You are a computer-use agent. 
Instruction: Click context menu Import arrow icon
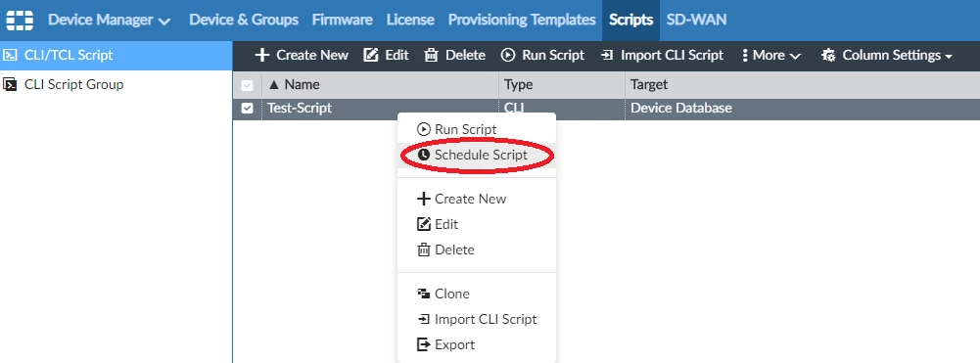coord(424,319)
